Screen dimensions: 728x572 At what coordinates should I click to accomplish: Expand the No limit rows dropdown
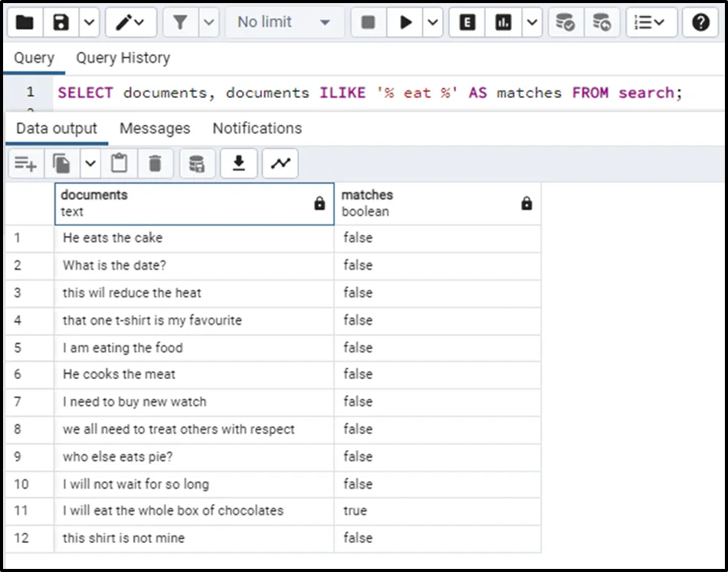coord(284,23)
